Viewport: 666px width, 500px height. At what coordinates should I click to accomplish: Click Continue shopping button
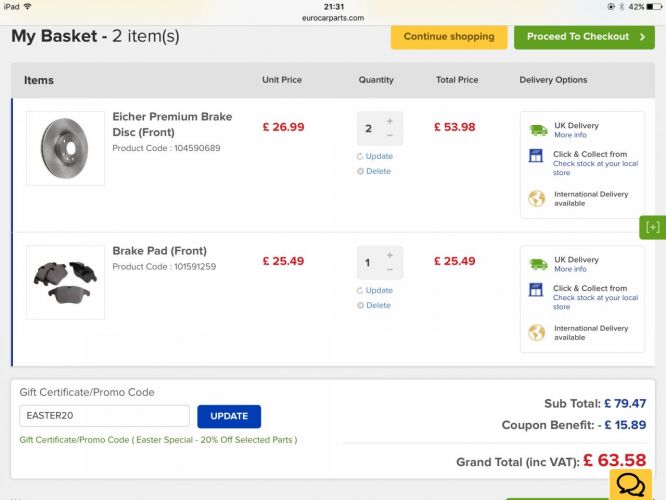(449, 37)
